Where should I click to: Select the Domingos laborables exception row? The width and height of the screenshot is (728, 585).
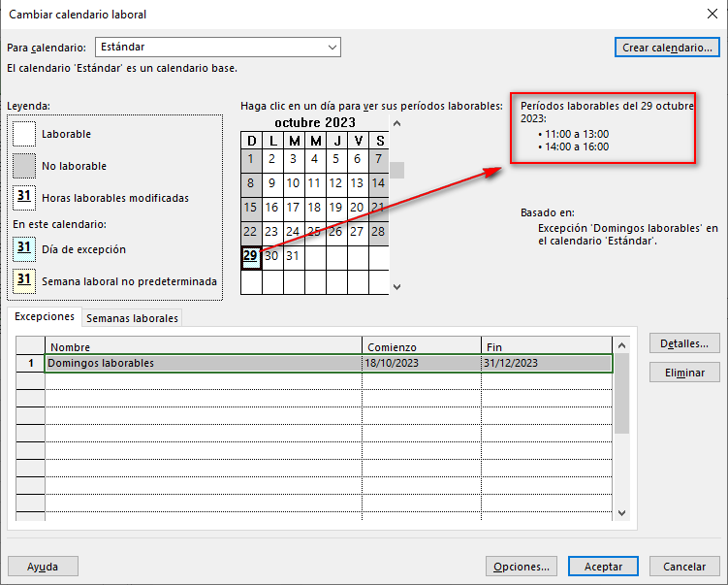point(204,363)
